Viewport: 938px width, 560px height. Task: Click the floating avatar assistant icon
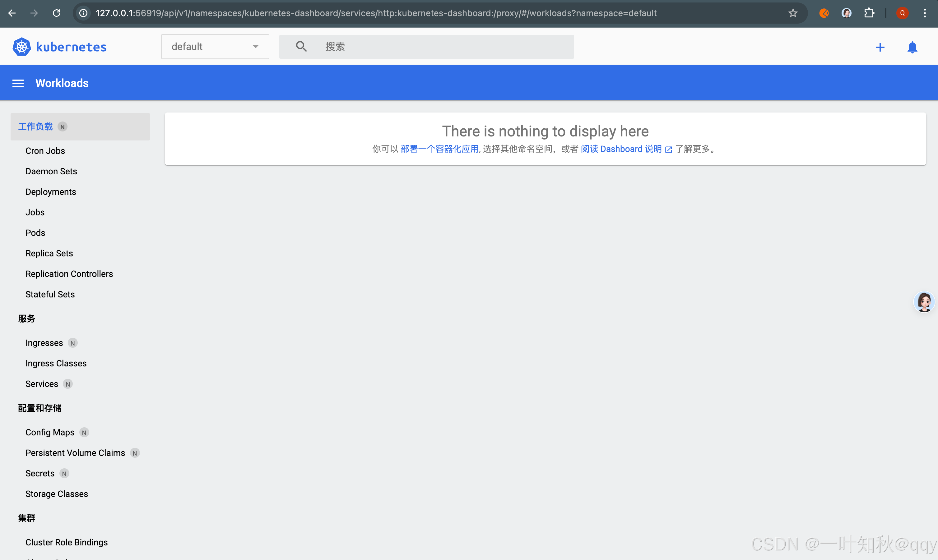click(x=924, y=302)
